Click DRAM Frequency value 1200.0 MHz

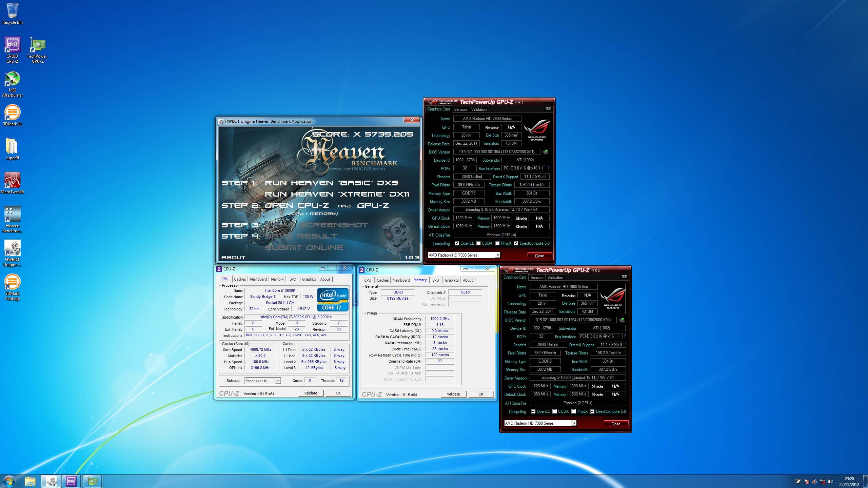click(440, 319)
